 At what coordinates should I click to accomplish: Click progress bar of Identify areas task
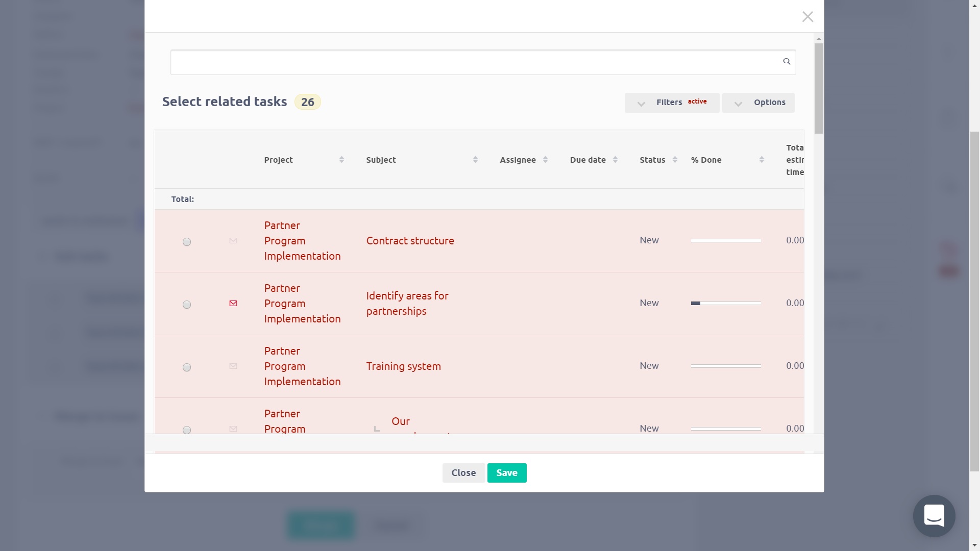[725, 303]
